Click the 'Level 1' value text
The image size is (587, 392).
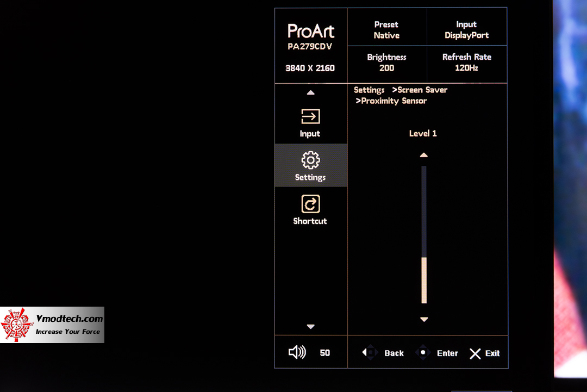(423, 133)
